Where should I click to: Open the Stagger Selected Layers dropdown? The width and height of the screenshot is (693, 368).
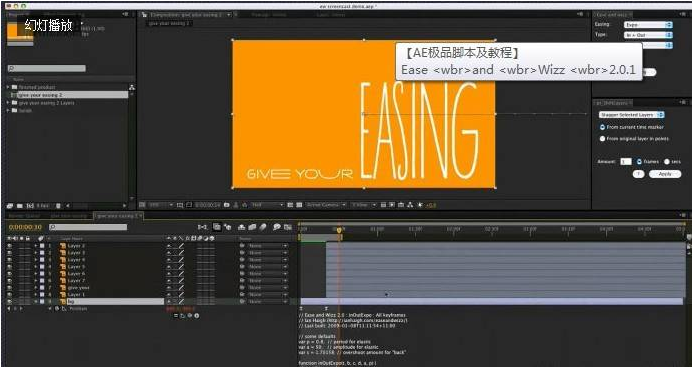(632, 115)
